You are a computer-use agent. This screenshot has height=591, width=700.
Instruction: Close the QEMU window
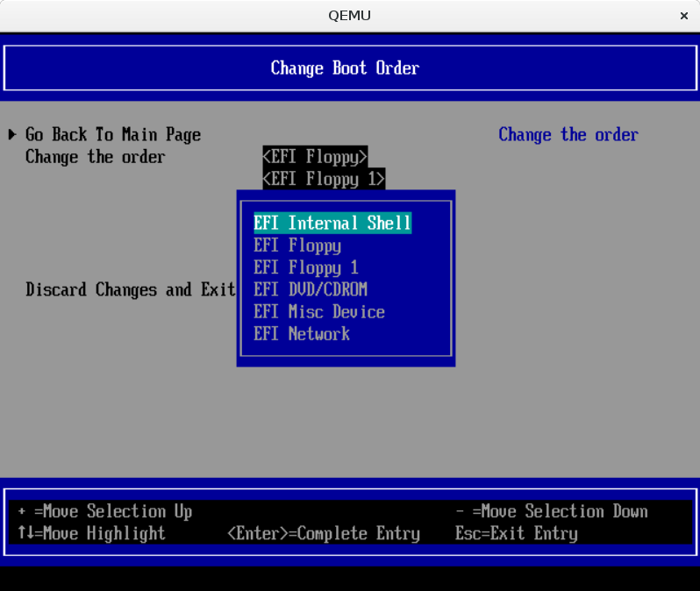(683, 16)
